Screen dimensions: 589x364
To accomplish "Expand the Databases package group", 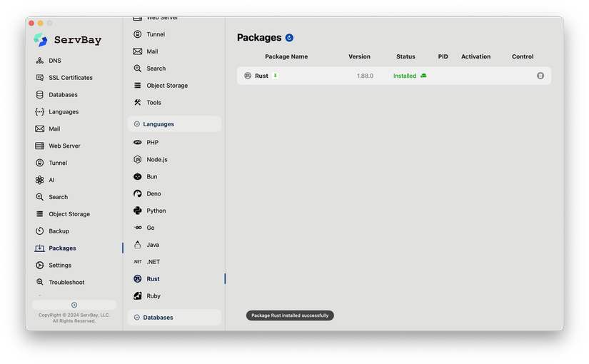I will coord(174,318).
